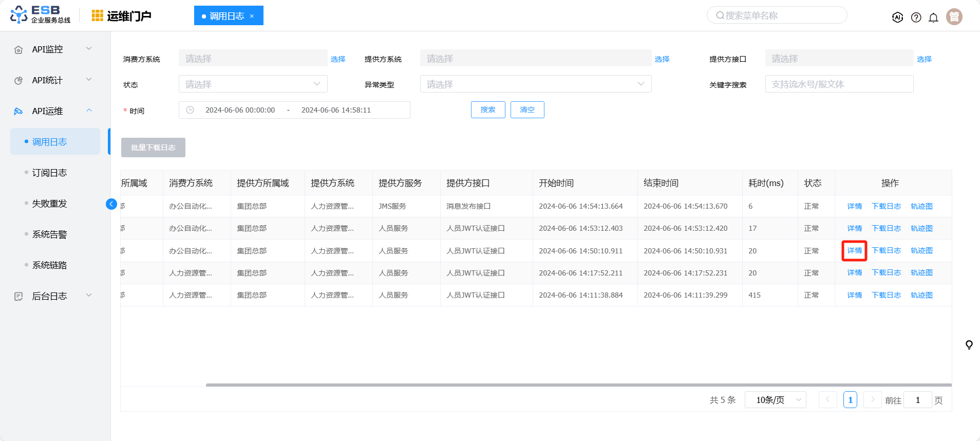
Task: Click the AI assistant icon in header
Action: click(x=897, y=17)
